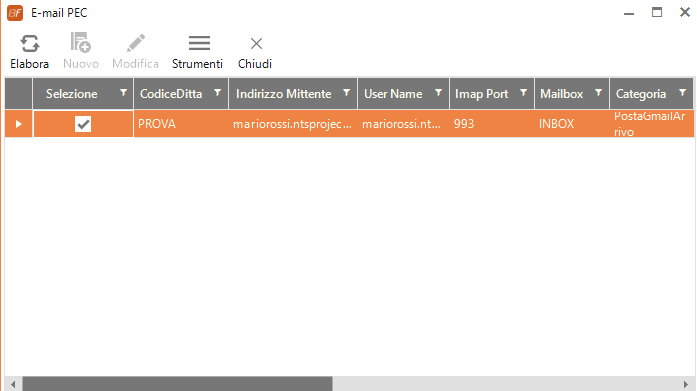697x391 pixels.
Task: Click the Modifica pencil icon
Action: coord(136,43)
